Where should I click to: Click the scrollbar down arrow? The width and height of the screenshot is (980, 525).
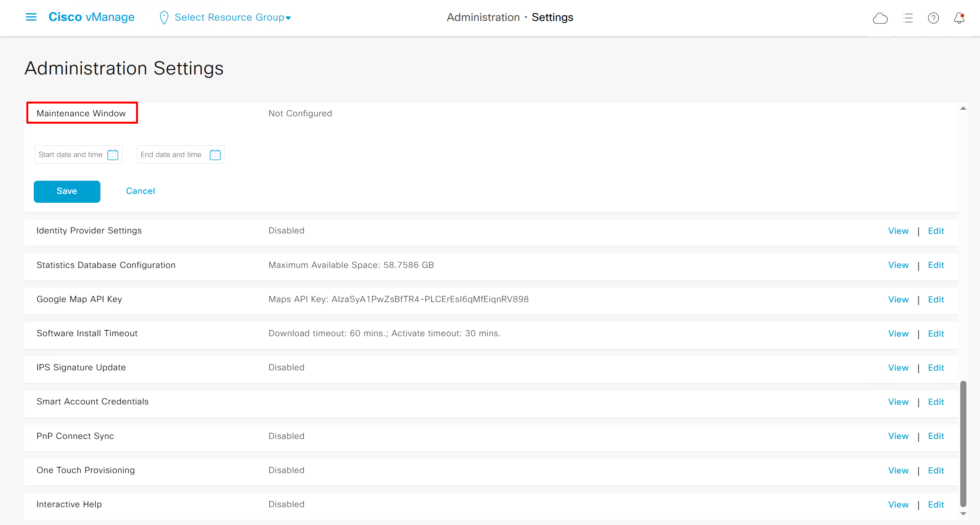click(963, 513)
